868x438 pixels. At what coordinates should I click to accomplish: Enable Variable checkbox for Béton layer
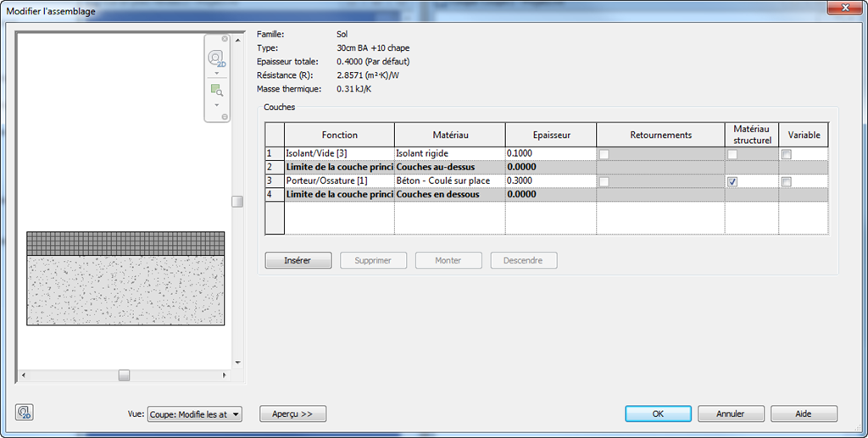coord(787,182)
